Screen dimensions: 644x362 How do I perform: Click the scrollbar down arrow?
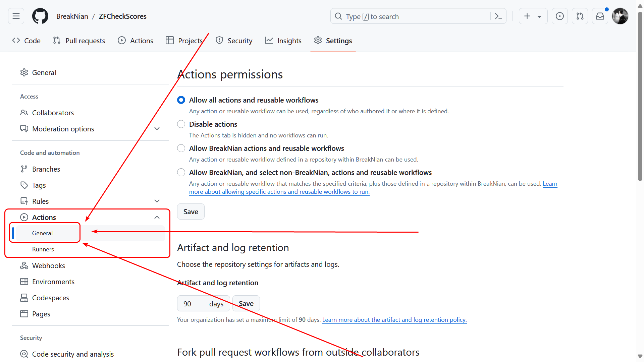[x=640, y=356]
